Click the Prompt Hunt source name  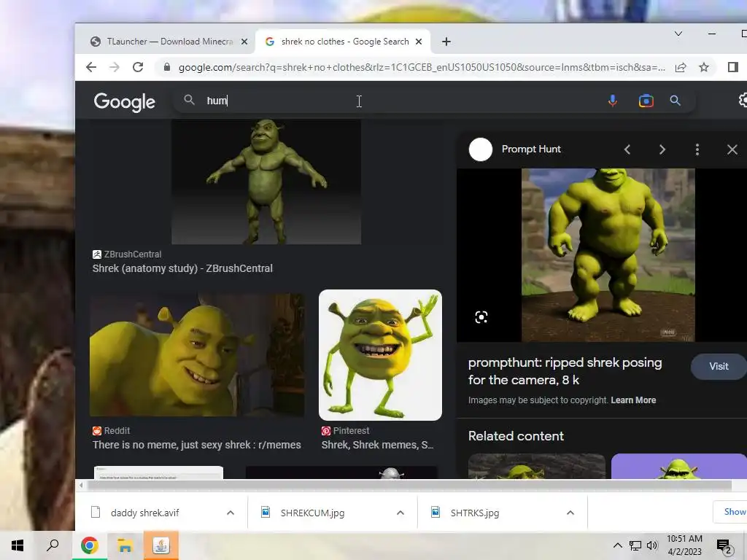coord(531,149)
